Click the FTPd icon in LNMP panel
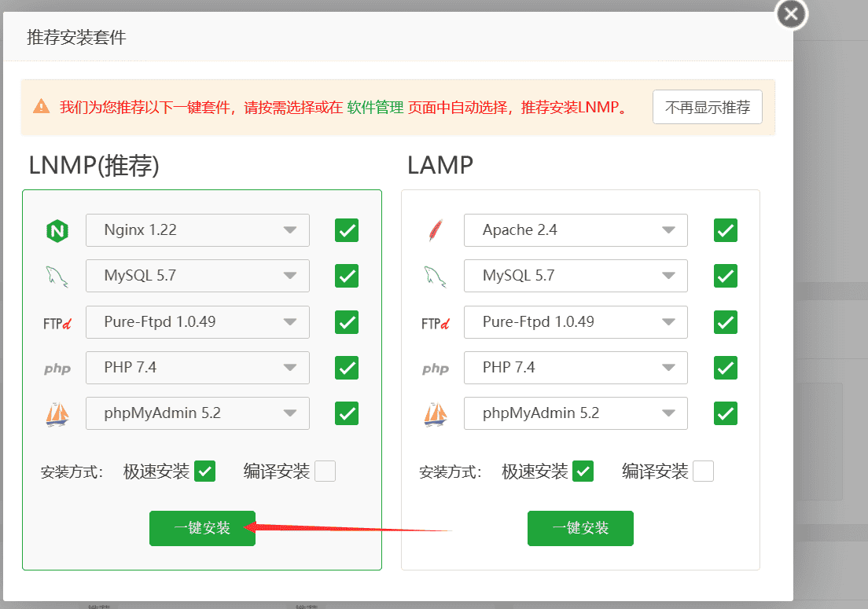This screenshot has height=609, width=868. [57, 323]
